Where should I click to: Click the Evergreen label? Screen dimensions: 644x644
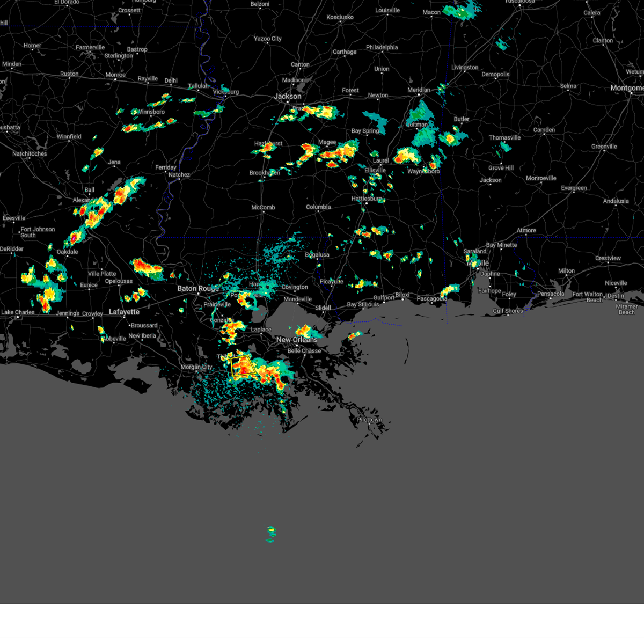[x=574, y=188]
